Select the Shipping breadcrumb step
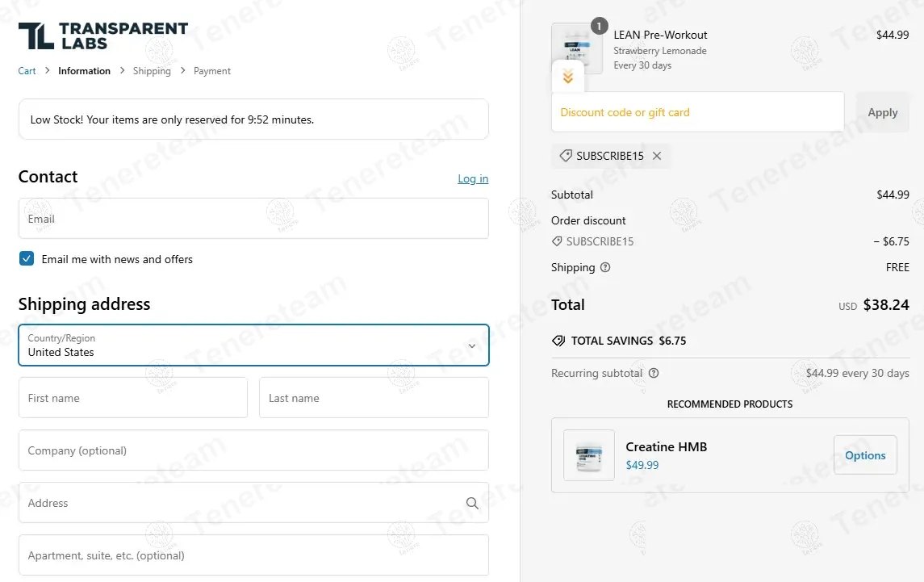 152,71
